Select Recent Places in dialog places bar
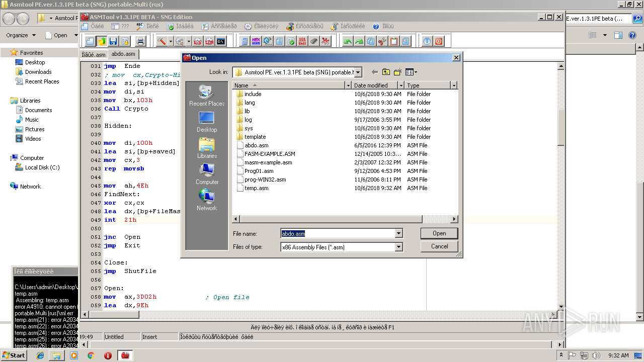This screenshot has width=644, height=362. (x=207, y=96)
